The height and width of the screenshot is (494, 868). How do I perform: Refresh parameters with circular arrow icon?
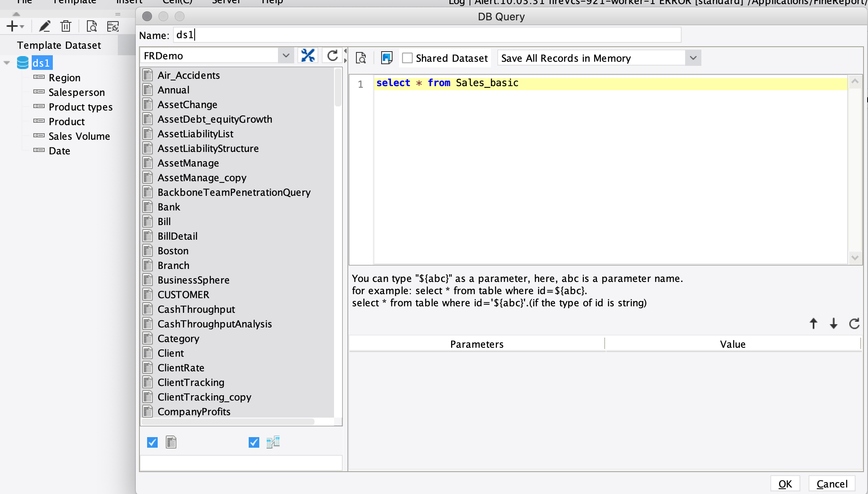tap(854, 323)
